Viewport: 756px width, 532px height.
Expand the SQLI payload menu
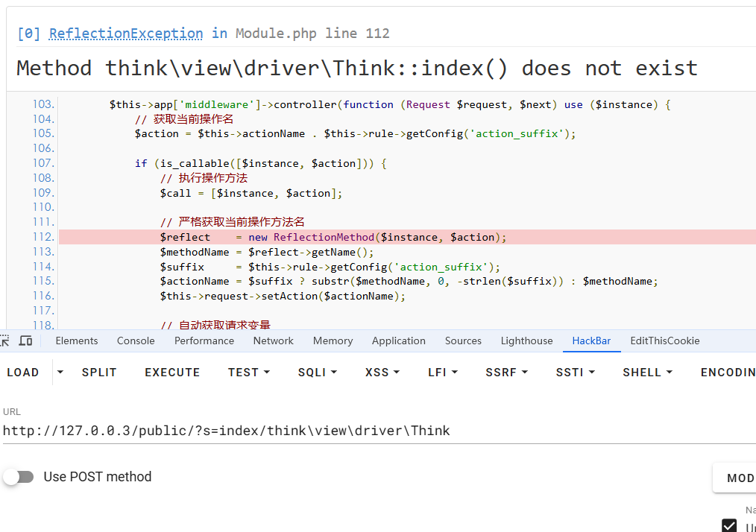(318, 372)
